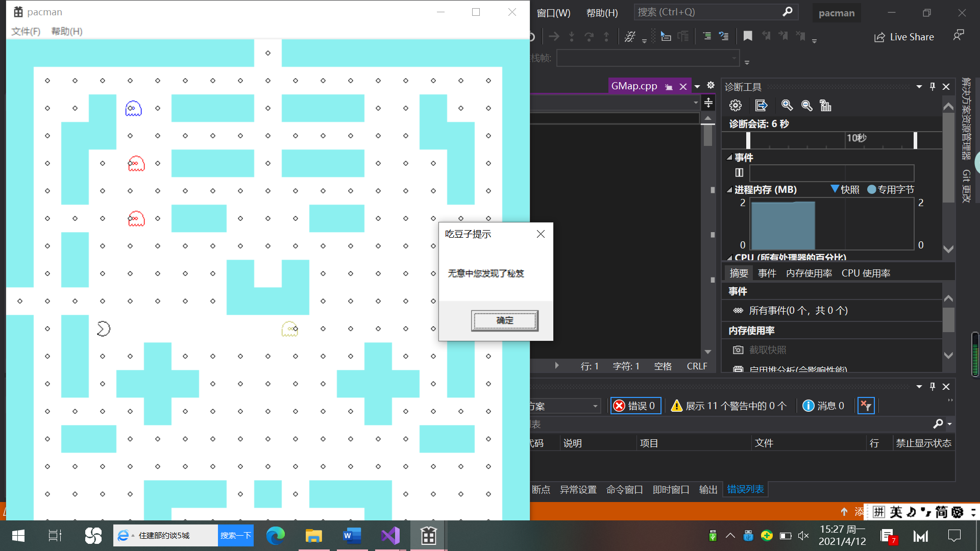Switch to the 摘要 tab

(739, 273)
